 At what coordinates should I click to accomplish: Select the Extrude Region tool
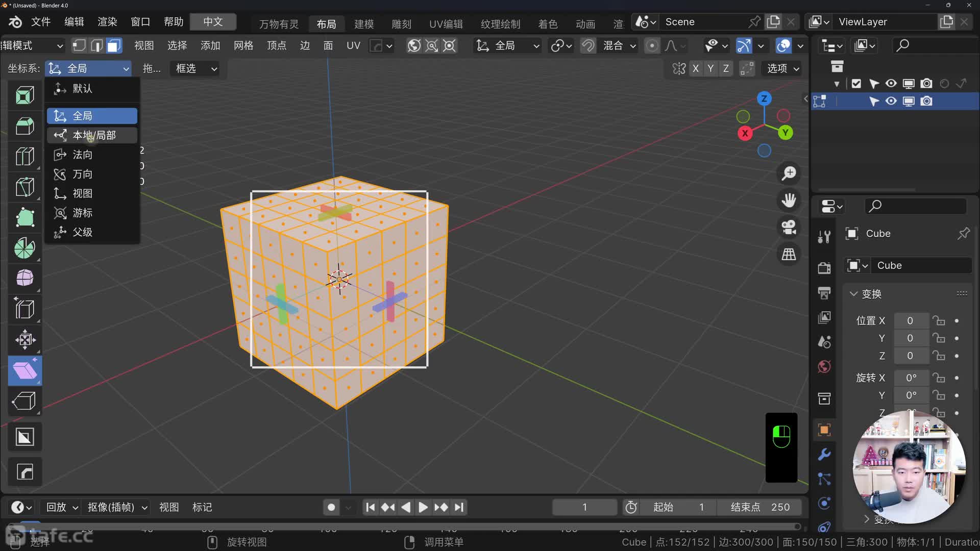pyautogui.click(x=24, y=95)
